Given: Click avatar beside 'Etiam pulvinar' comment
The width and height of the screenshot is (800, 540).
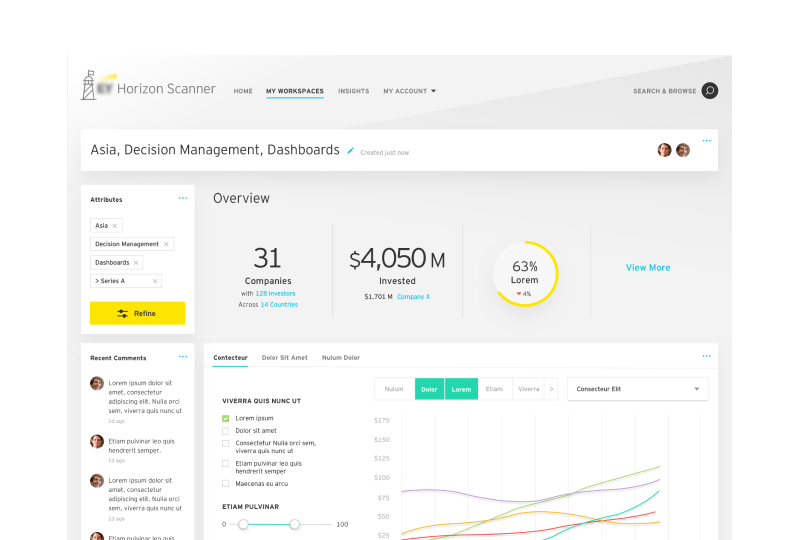Looking at the screenshot, I should point(97,441).
